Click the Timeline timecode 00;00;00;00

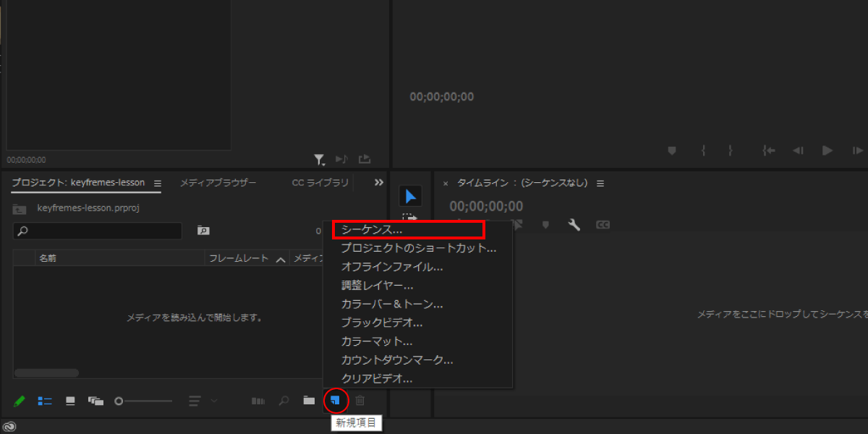coord(486,207)
